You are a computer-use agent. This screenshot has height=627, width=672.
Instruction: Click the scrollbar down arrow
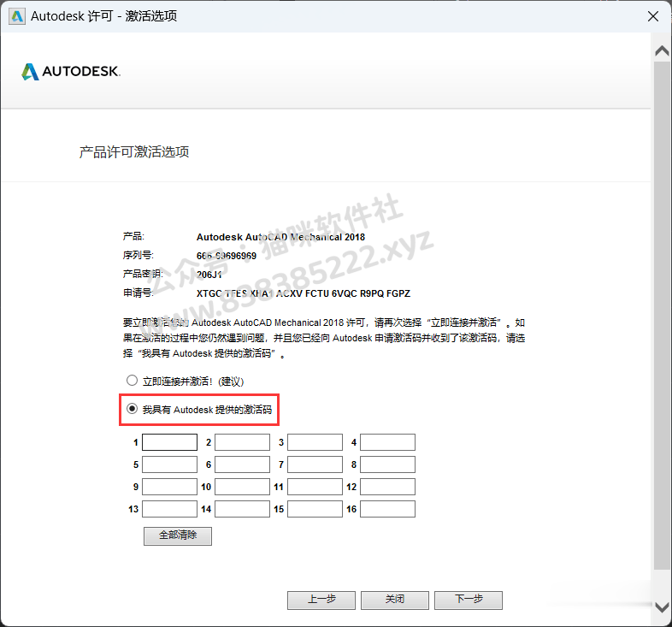[662, 607]
